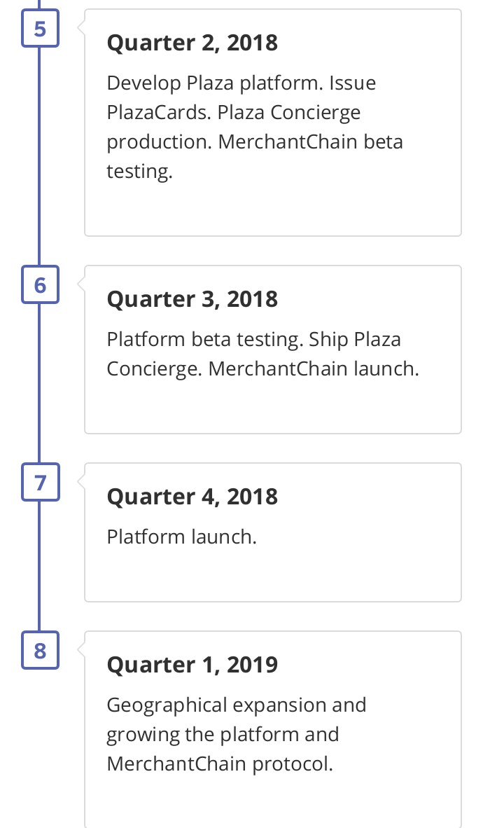This screenshot has height=828, width=504.
Task: Click timeline line above marker 5
Action: [x=39, y=5]
